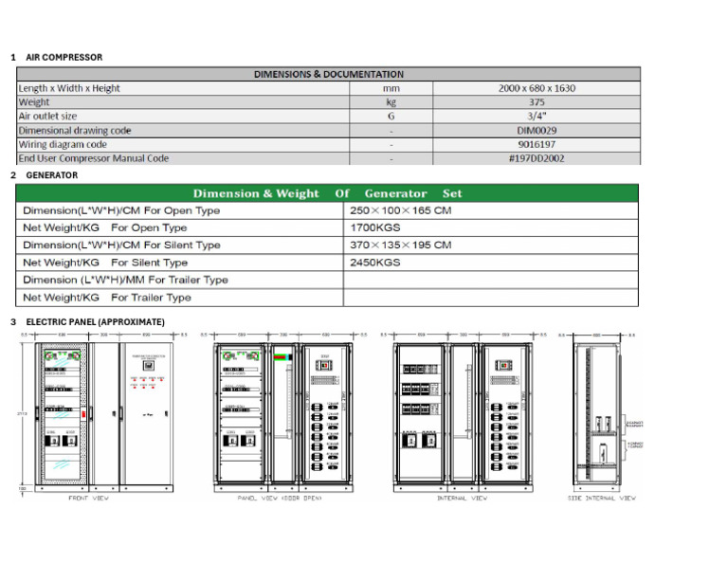Click the outlet value '3/4"'
The image size is (728, 563).
click(537, 116)
